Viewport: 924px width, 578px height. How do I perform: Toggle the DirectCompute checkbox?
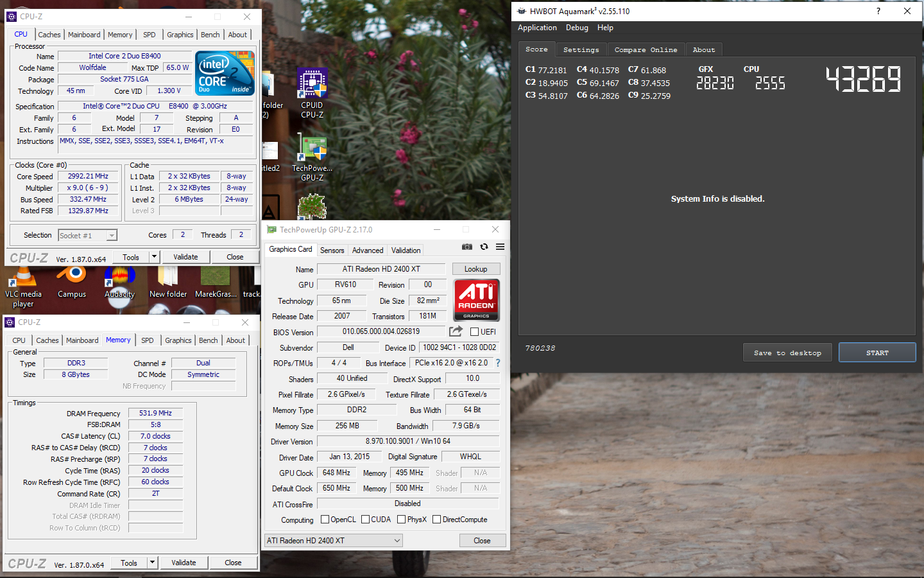[437, 520]
